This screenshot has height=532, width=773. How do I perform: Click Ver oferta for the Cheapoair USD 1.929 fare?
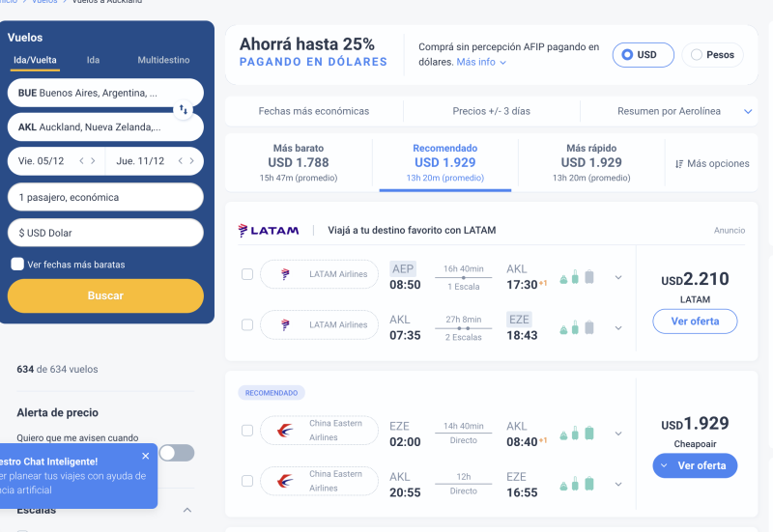coord(695,465)
